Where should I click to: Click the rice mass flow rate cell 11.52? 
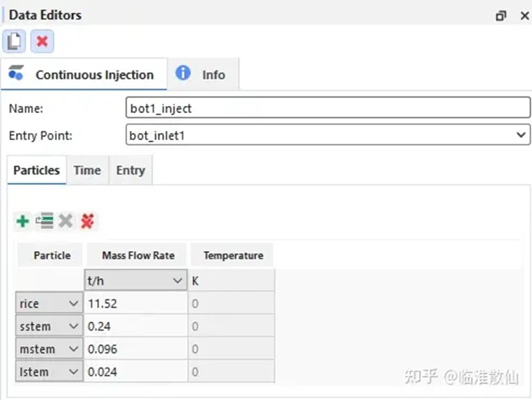click(x=136, y=304)
